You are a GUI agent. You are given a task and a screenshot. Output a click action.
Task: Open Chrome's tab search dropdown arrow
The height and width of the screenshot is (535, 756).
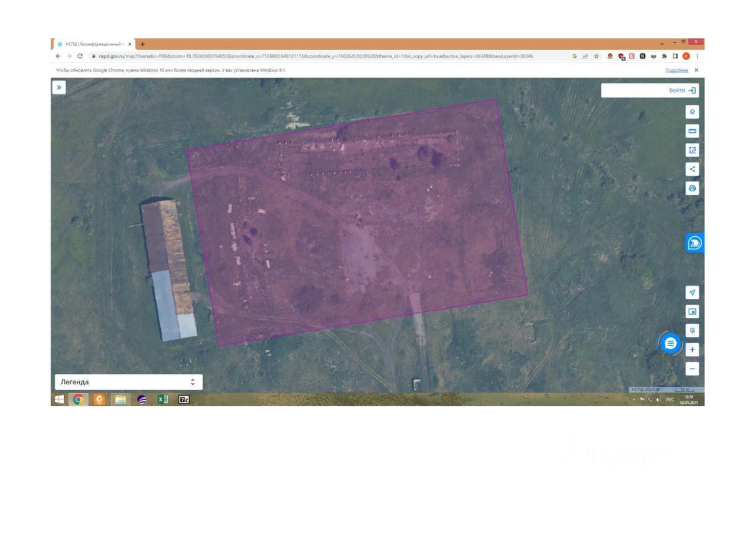click(661, 44)
